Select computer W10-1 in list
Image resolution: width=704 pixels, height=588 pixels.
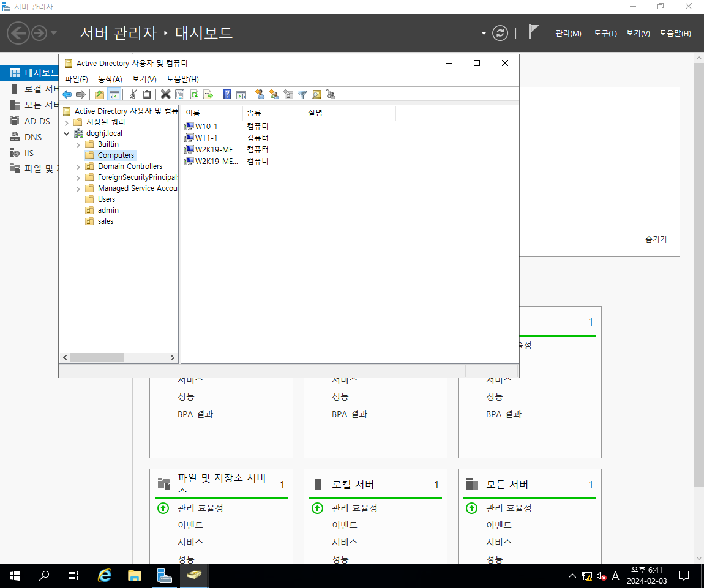coord(206,127)
